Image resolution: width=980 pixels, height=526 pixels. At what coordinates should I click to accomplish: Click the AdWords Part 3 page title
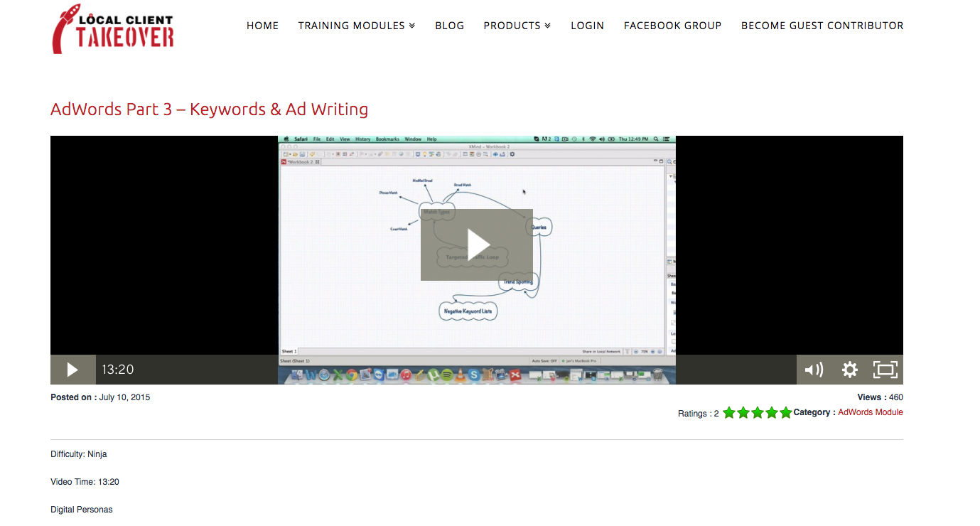(209, 109)
